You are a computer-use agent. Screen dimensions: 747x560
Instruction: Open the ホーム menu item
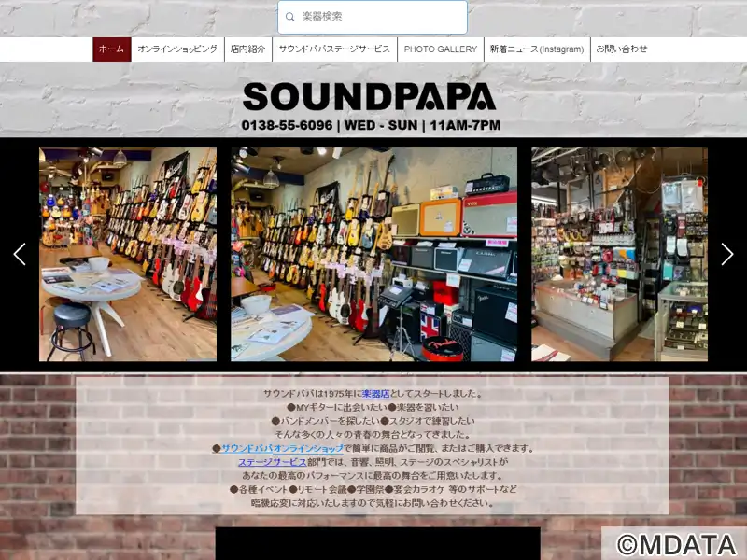(112, 49)
